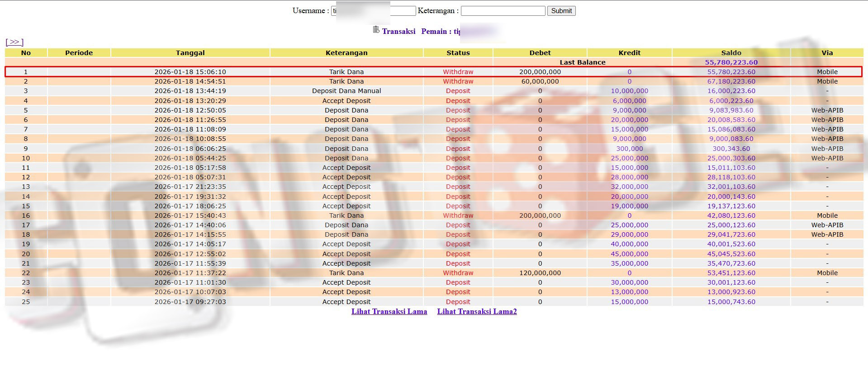Click the 9,083,983.60 saldo value

tap(731, 110)
